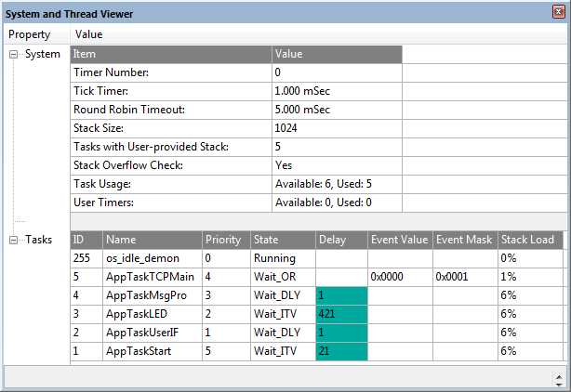This screenshot has height=392, width=571.
Task: Select the 'Tick Timer:' row label
Action: (x=100, y=91)
